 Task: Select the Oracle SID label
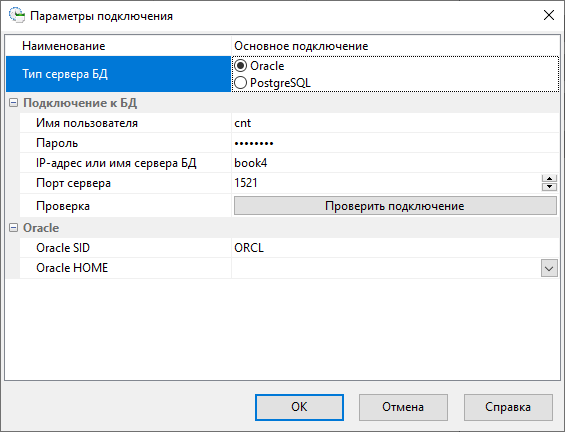coord(63,248)
